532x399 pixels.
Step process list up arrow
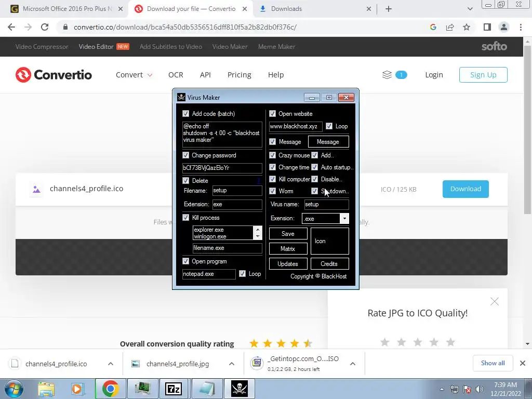click(258, 230)
